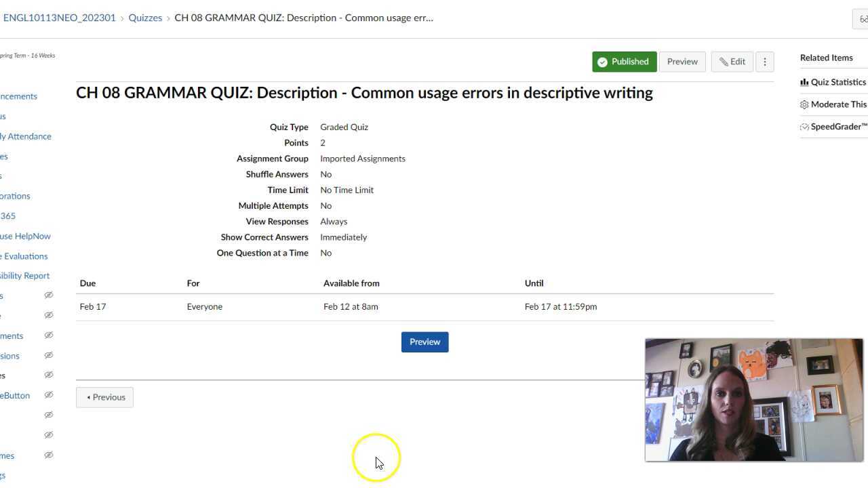Click the instructor webcam video thumbnail

[754, 399]
